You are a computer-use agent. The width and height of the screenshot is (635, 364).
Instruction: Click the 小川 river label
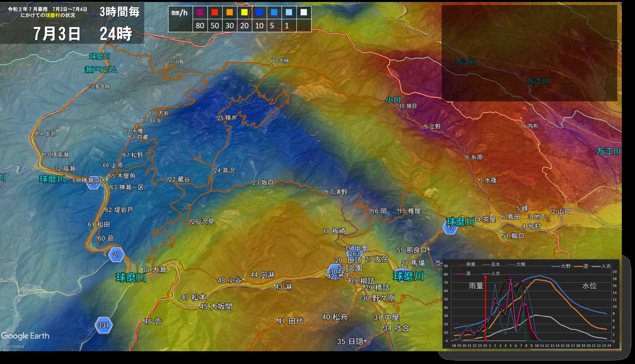point(393,100)
